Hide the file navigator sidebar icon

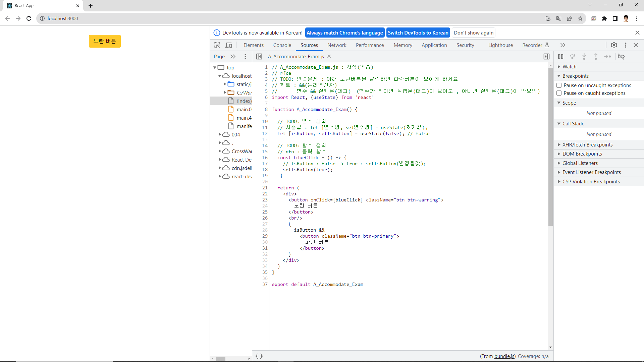click(x=259, y=57)
